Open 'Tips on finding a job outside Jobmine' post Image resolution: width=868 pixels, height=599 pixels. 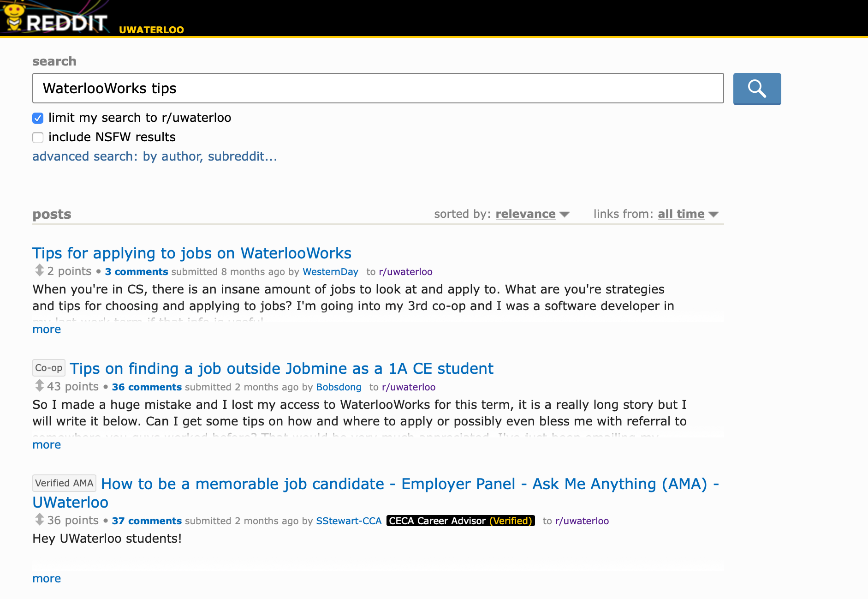(281, 369)
